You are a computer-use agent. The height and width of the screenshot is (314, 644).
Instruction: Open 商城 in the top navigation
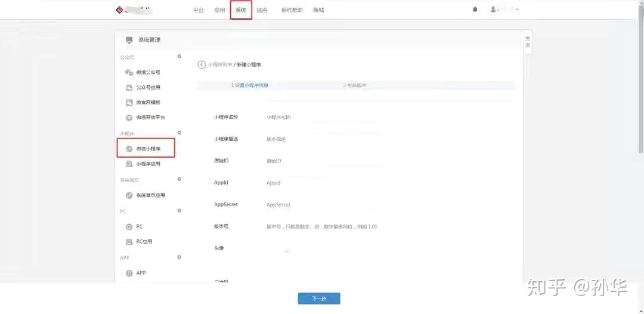point(318,10)
